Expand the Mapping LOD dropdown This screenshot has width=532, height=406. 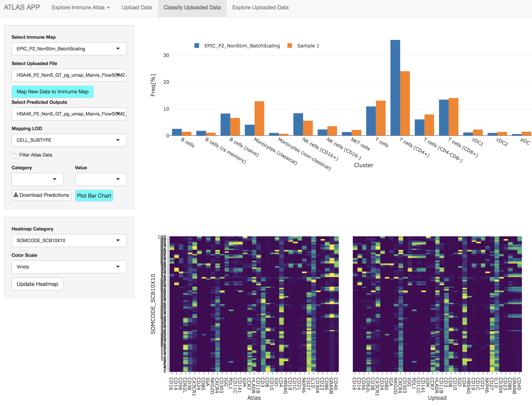tap(69, 140)
